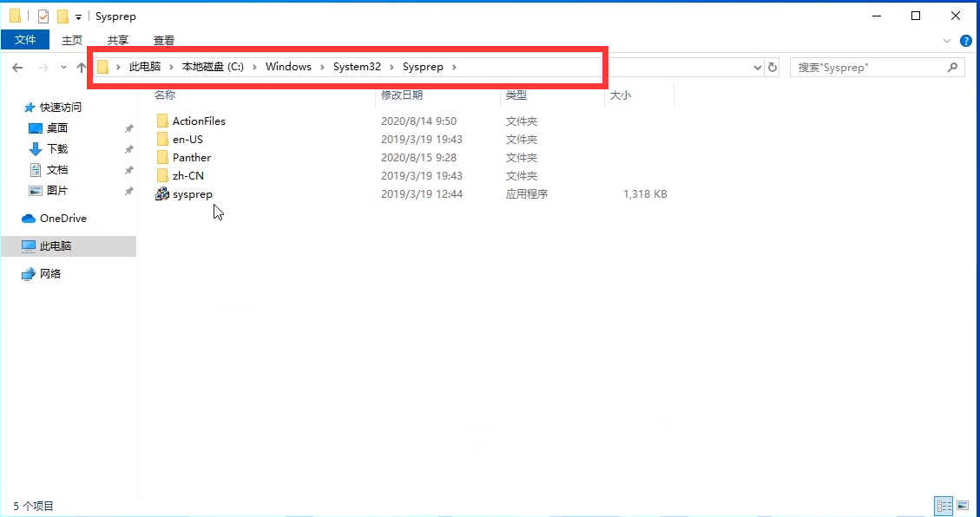The image size is (980, 517).
Task: Open the 文件 ribbon tab
Action: click(25, 39)
